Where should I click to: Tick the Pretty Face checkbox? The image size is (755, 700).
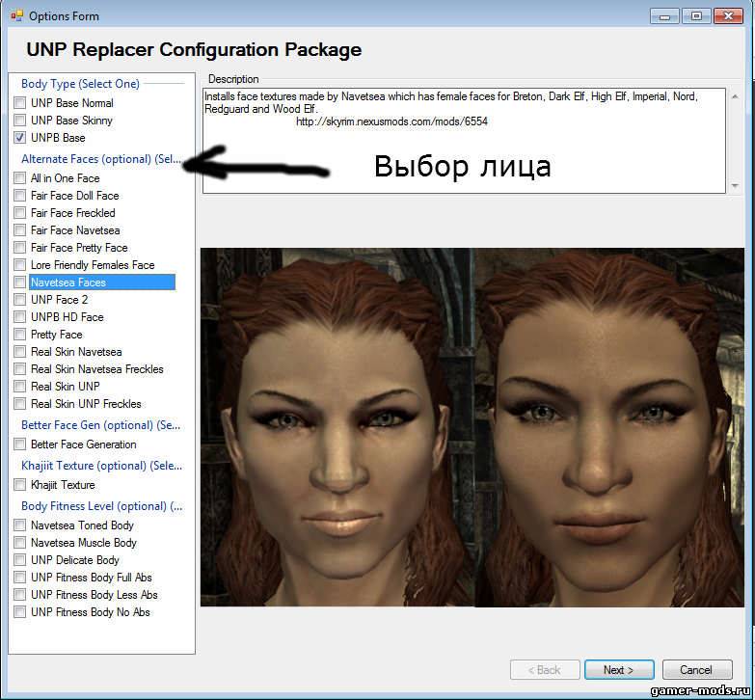click(x=19, y=335)
